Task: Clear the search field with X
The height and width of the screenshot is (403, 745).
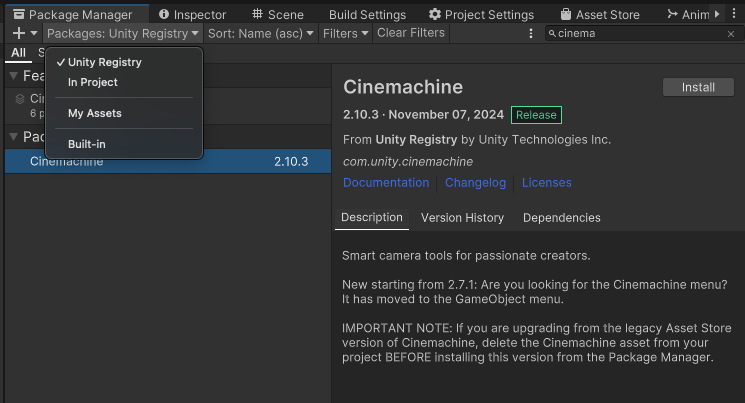Action: point(731,34)
